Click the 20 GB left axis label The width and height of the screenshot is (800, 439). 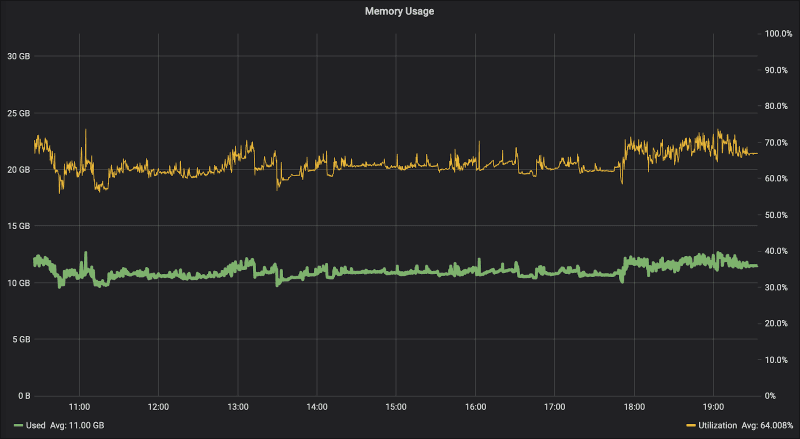tap(18, 169)
